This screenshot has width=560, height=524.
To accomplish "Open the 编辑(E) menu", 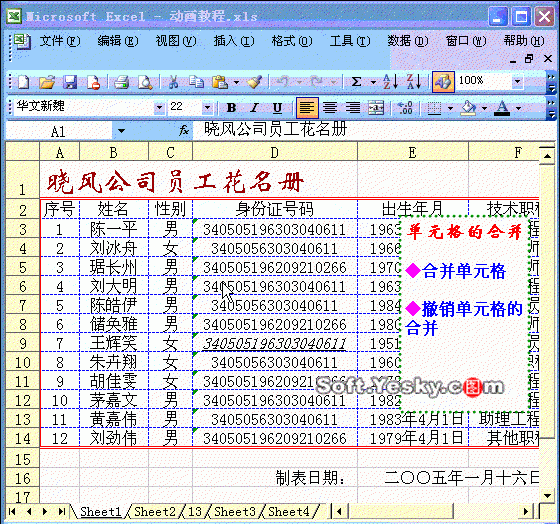I will point(118,41).
